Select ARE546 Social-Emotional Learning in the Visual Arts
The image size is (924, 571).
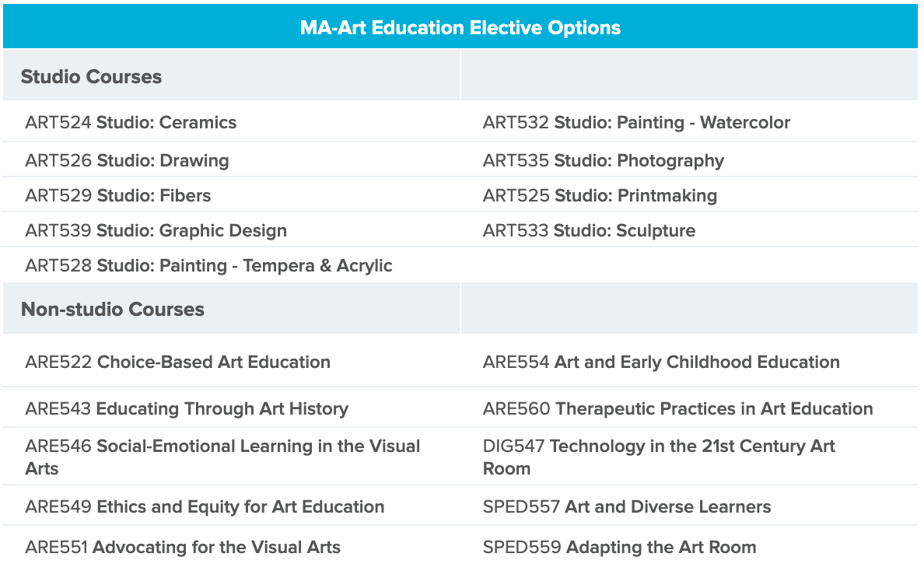pyautogui.click(x=222, y=457)
